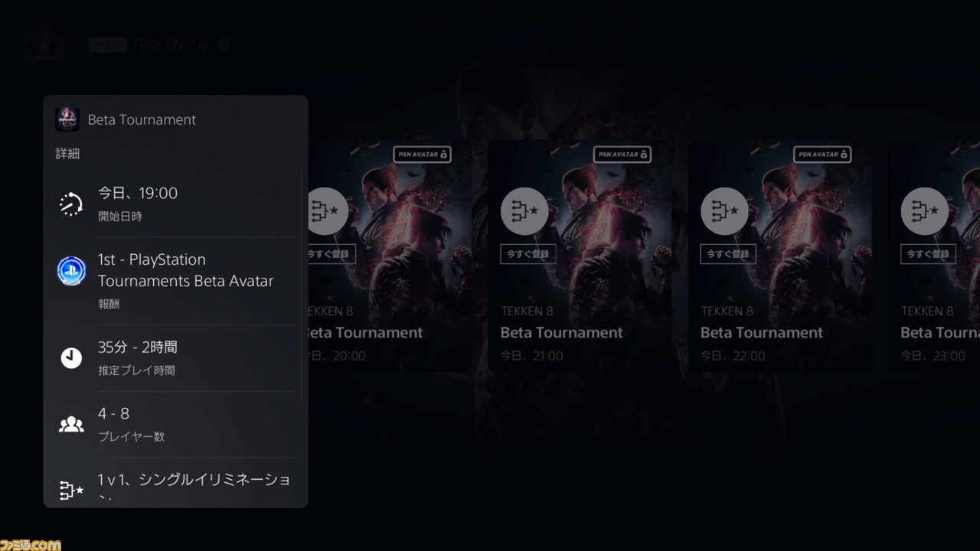Open the 今日、21:00 Beta Tournament title
The image size is (980, 551).
coord(561,333)
